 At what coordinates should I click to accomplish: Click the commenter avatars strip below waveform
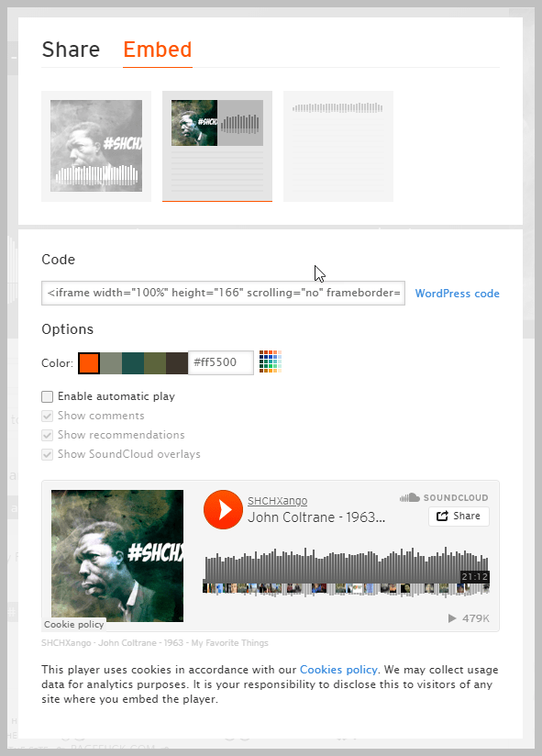tap(346, 589)
